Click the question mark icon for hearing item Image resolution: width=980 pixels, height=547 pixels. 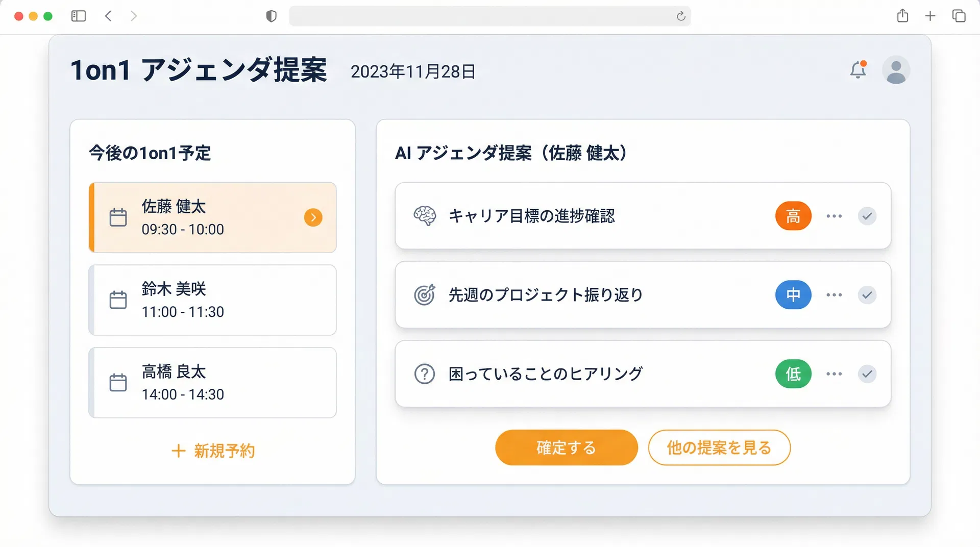(x=425, y=374)
